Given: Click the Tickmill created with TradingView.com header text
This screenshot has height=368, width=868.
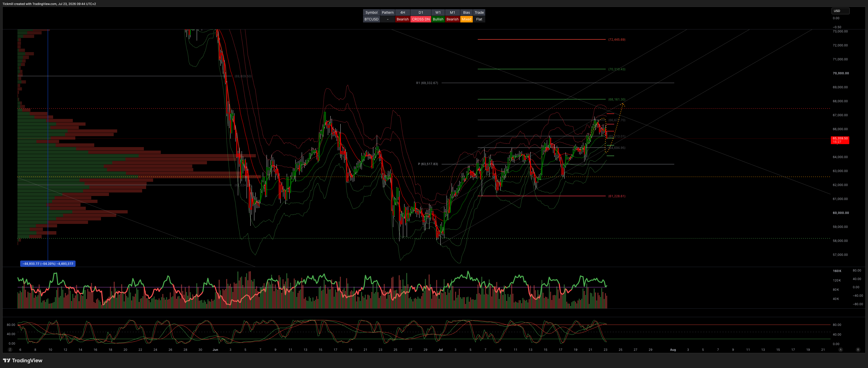Looking at the screenshot, I should click(49, 4).
